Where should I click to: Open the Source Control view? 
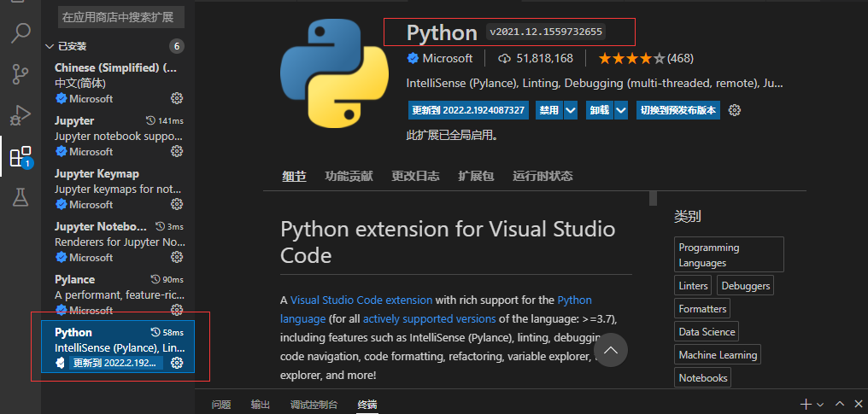pyautogui.click(x=21, y=73)
